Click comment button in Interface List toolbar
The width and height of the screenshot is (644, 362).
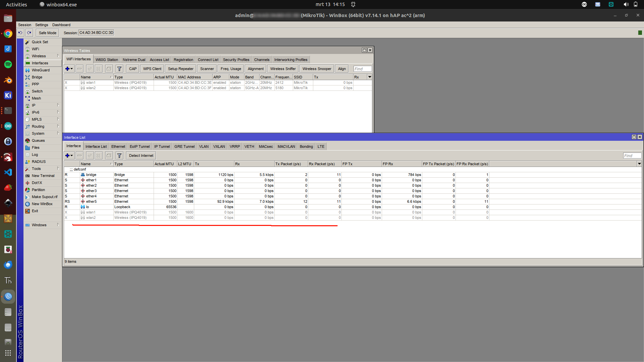pos(109,156)
